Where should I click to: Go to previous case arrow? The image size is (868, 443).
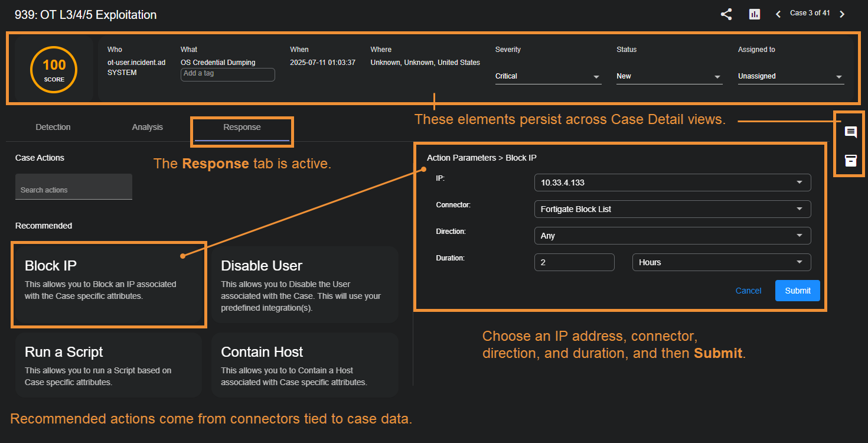[778, 14]
